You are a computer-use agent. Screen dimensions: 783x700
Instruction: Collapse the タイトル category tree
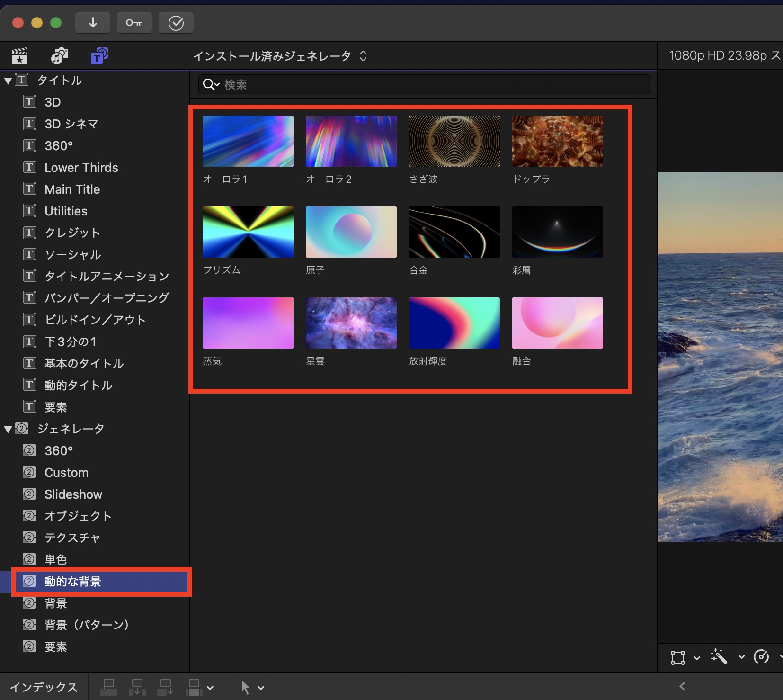point(8,81)
